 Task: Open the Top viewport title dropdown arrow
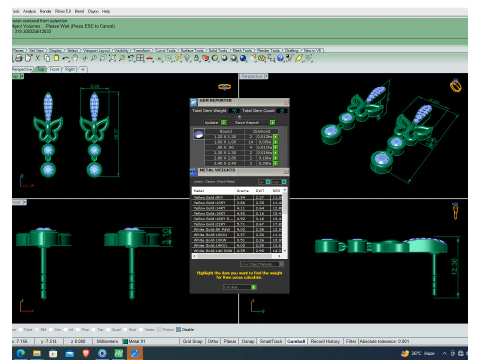click(22, 76)
